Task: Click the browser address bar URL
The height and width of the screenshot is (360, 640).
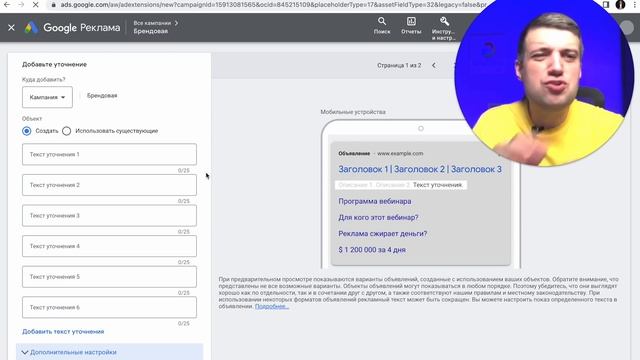Action: click(273, 5)
